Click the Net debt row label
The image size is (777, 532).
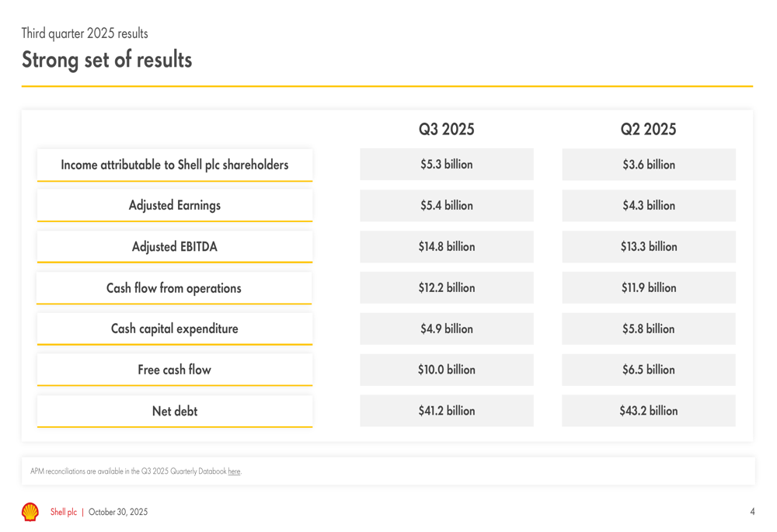point(175,411)
